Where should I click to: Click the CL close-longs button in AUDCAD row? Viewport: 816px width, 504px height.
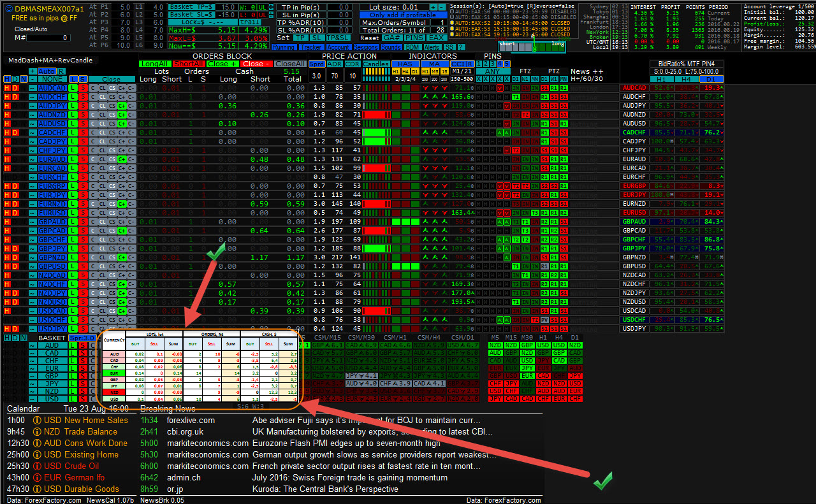(x=102, y=88)
